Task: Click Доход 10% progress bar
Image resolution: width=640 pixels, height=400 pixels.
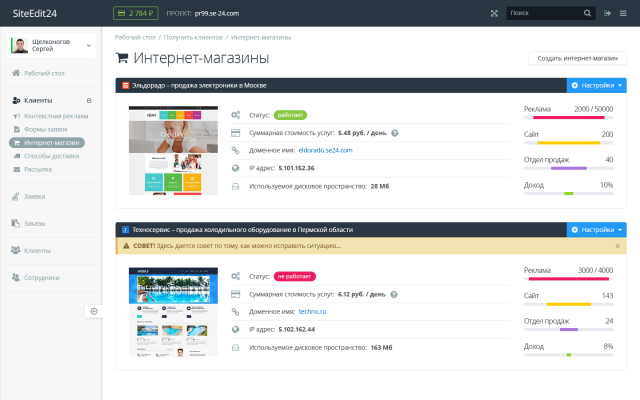Action: [x=569, y=193]
